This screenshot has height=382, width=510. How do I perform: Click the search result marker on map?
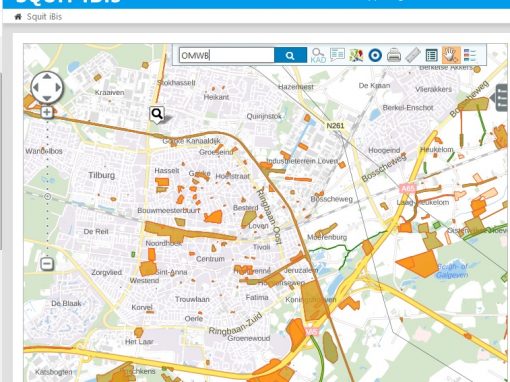coord(157,114)
